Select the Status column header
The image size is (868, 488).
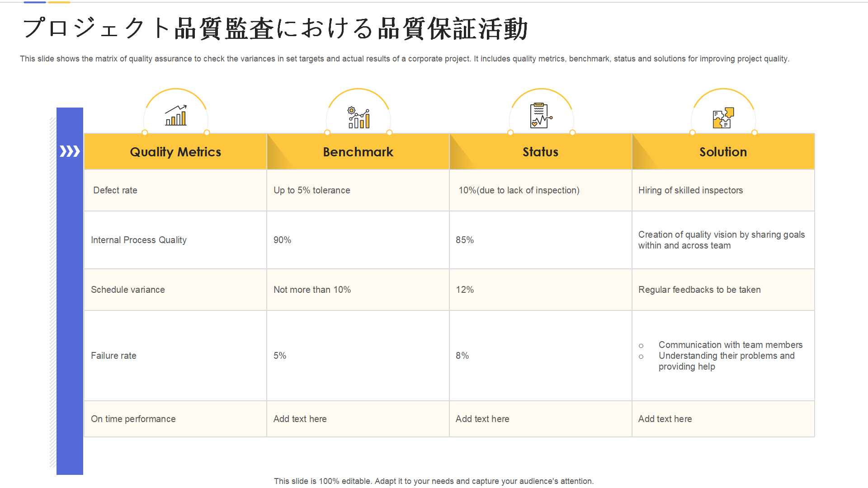point(541,152)
